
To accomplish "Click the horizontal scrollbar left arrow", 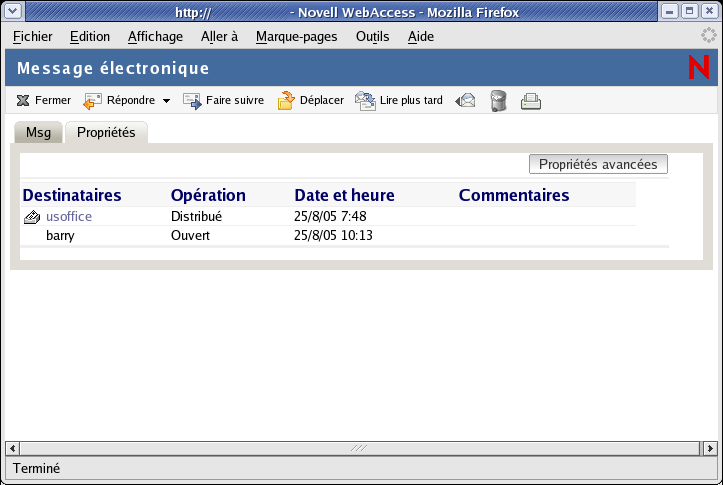I will click(12, 448).
